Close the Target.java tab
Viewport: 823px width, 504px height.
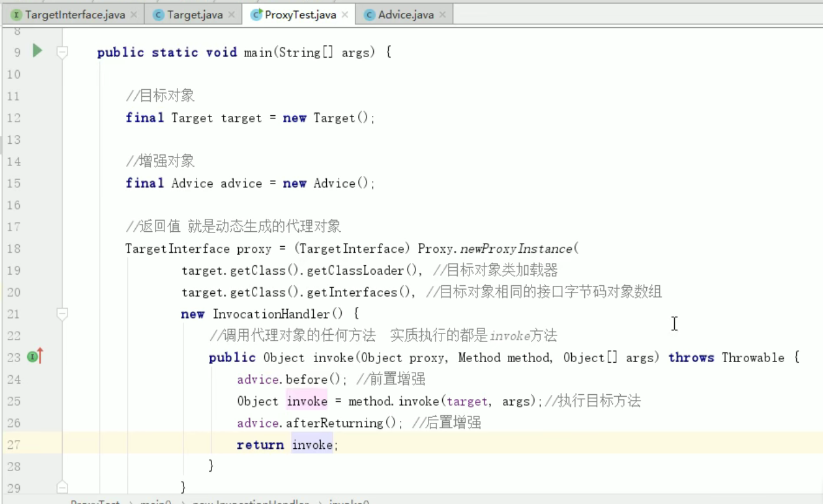(x=231, y=15)
